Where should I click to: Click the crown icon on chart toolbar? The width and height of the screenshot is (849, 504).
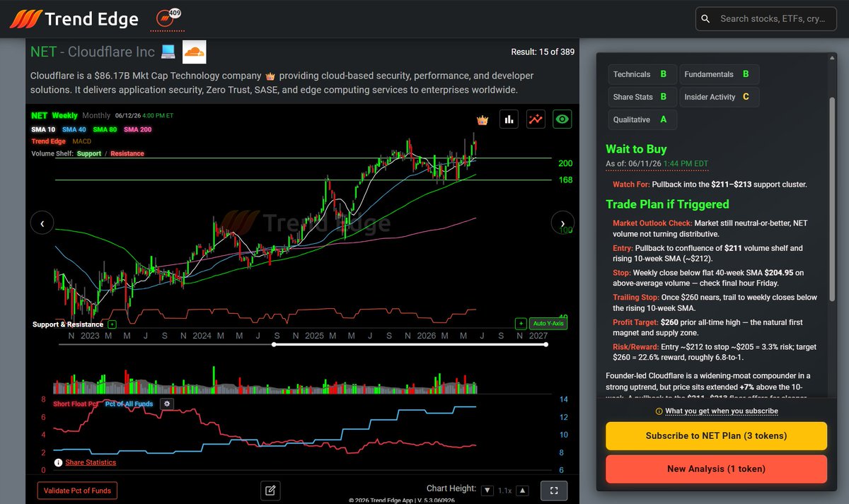[x=483, y=120]
